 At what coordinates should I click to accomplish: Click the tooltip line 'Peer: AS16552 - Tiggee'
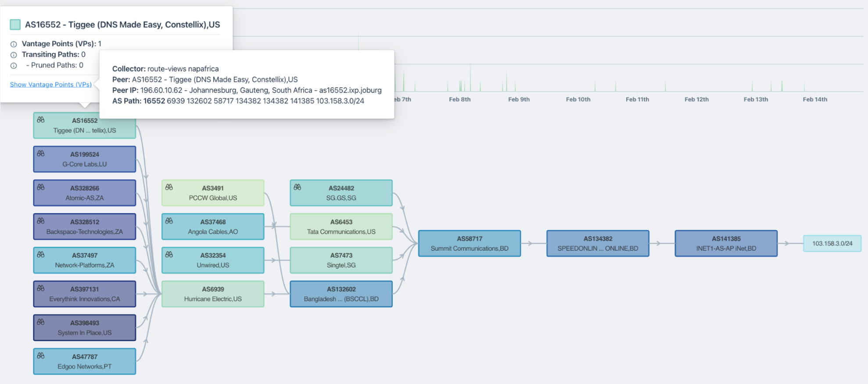click(205, 79)
